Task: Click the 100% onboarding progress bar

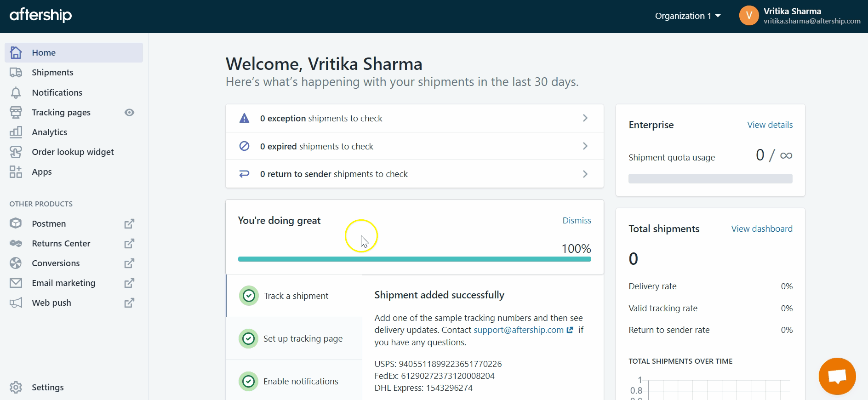Action: [x=414, y=259]
